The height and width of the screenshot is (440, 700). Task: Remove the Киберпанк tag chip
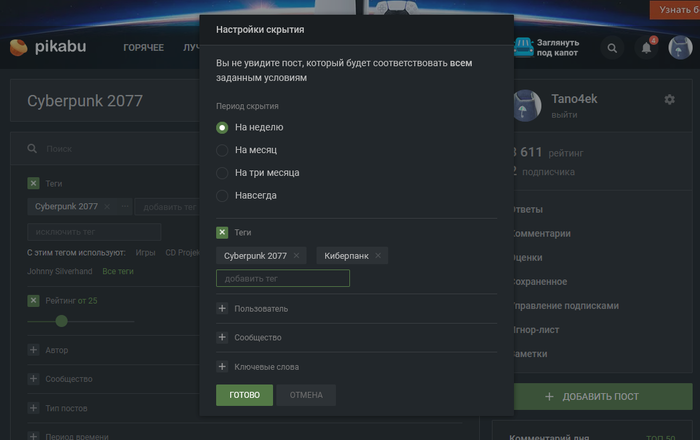378,256
